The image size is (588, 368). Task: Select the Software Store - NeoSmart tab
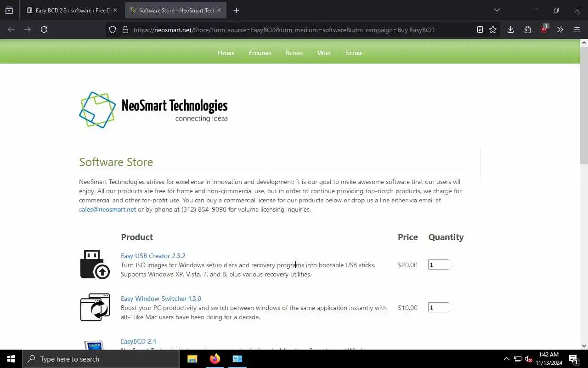point(175,10)
